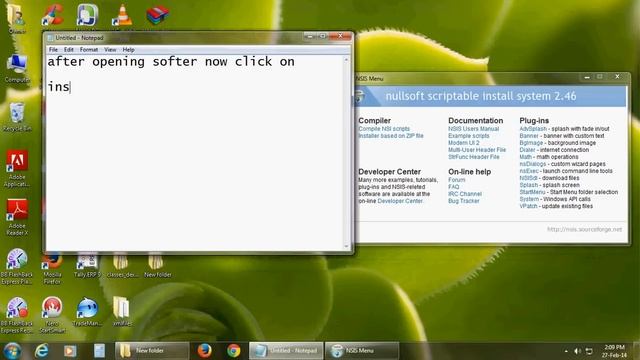
Task: Open the Computer desktop icon
Action: tap(17, 69)
